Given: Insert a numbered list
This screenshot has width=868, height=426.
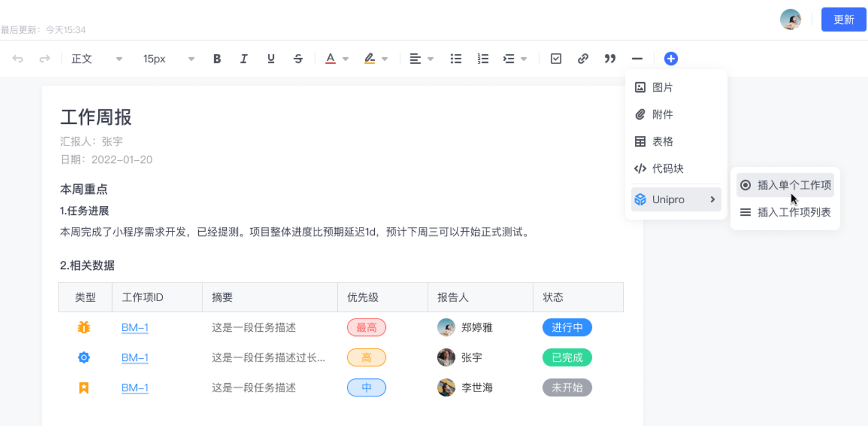Looking at the screenshot, I should click(x=483, y=59).
